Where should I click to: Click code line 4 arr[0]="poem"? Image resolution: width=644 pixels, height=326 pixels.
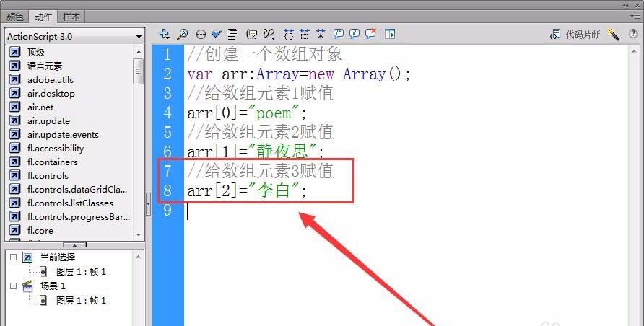tap(247, 113)
